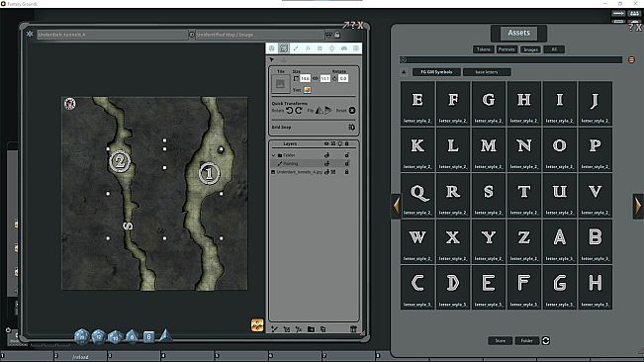The height and width of the screenshot is (362, 644).
Task: Select the layers tool in the image toolbar
Action: pyautogui.click(x=283, y=48)
